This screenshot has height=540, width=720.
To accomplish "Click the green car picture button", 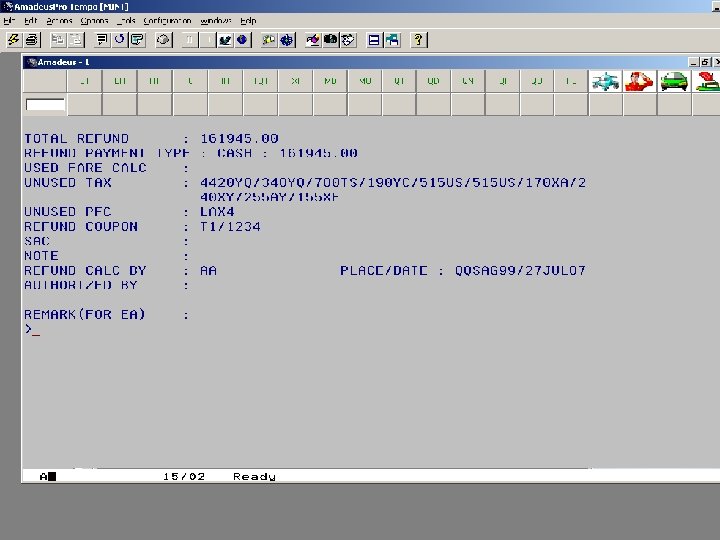I will (x=674, y=81).
